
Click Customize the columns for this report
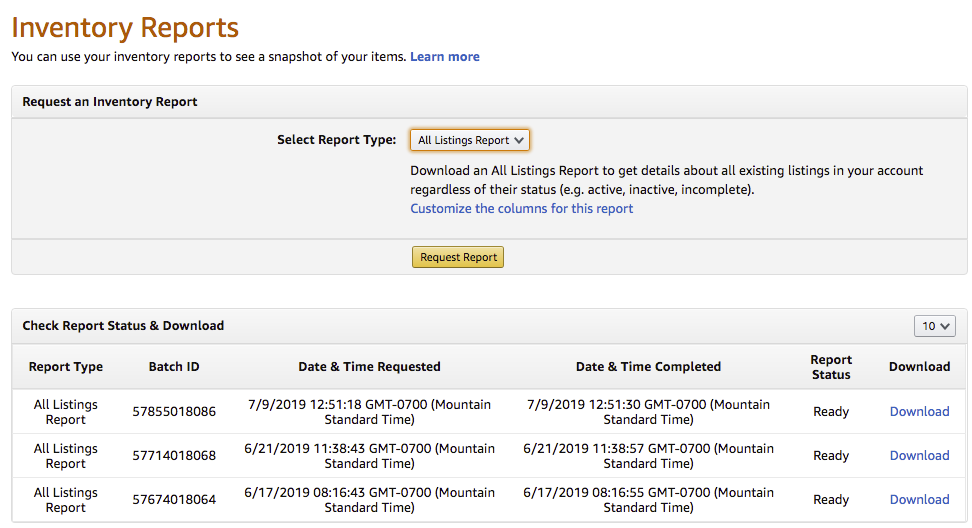point(521,209)
